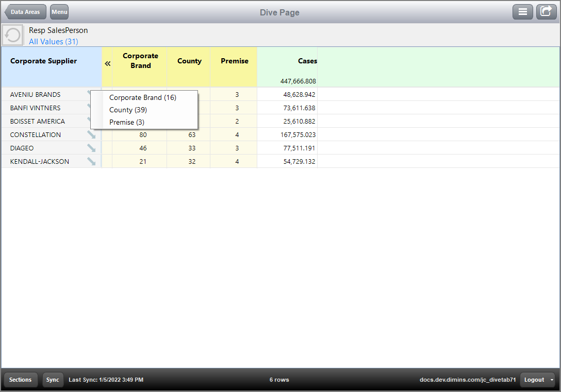The height and width of the screenshot is (392, 561).
Task: Open the All Values (31) filter link
Action: [53, 41]
